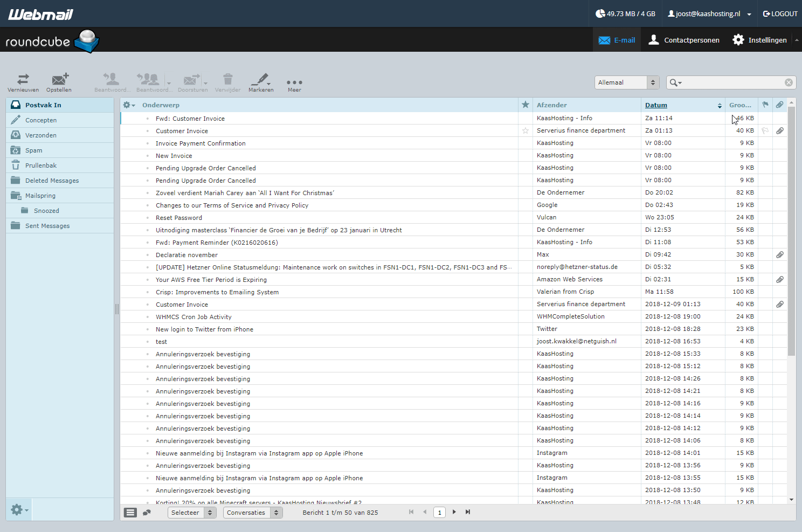Screen dimensions: 802x532
Task: Compose new mail with Opstellen
Action: tap(59, 80)
